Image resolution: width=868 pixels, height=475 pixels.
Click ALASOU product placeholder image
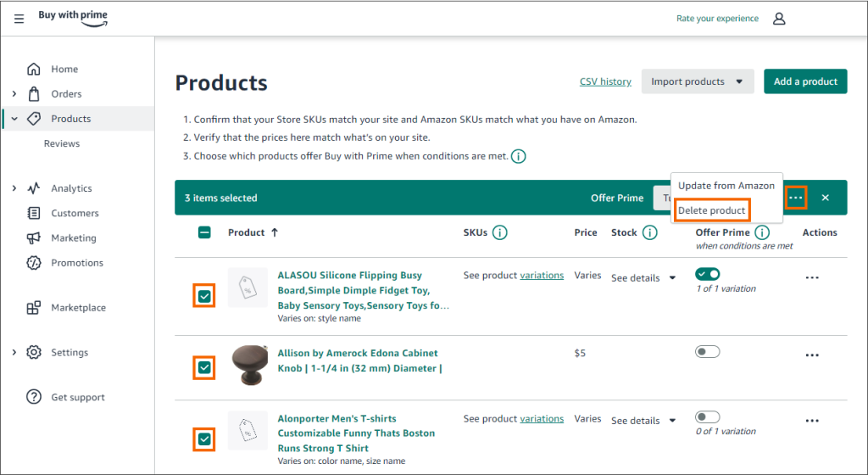coord(248,288)
